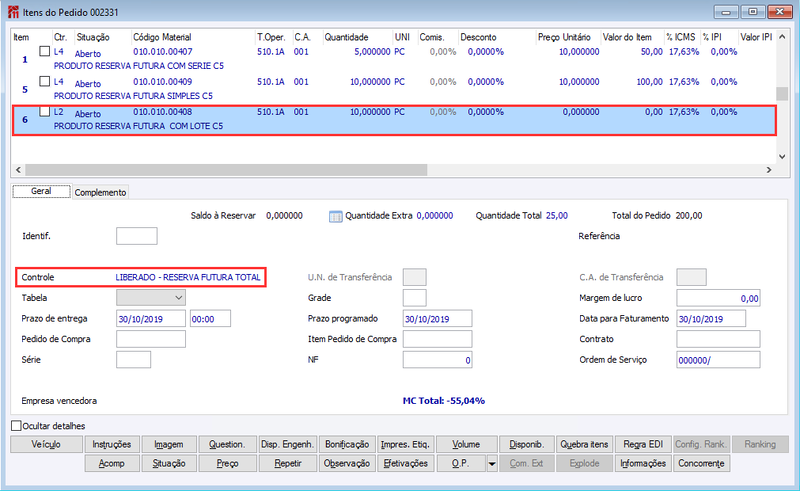
Task: Click the down arrow of list scrollbar
Action: [782, 157]
